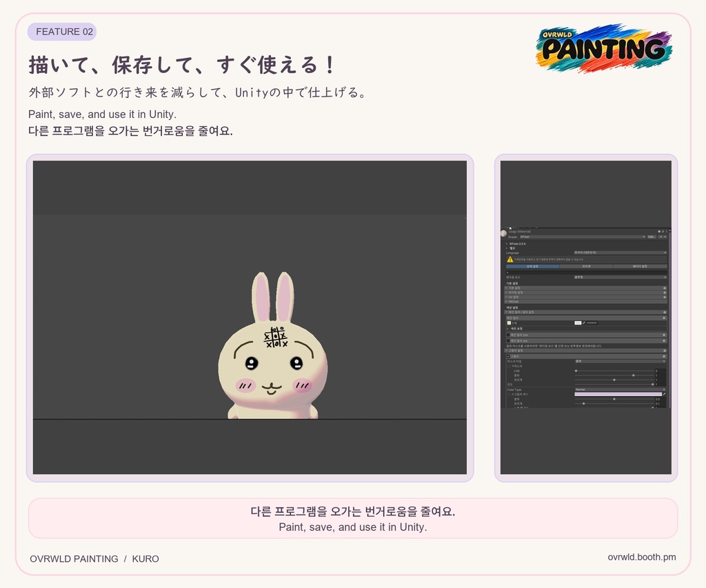
Task: Click the yellow warning triangle icon
Action: click(510, 259)
